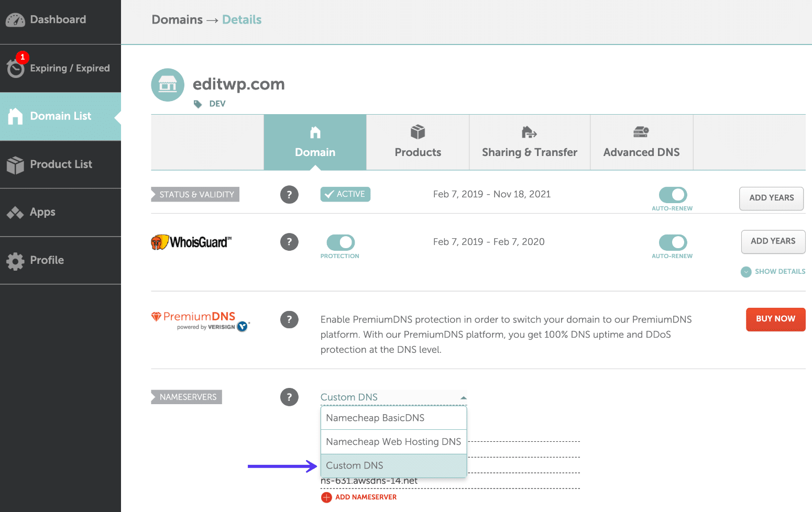Select Namecheap BasicDNS from the dropdown
This screenshot has width=812, height=512.
(393, 418)
